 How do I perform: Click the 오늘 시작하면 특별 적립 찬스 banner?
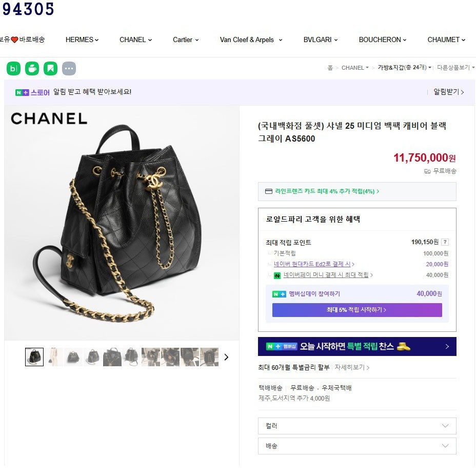(357, 346)
